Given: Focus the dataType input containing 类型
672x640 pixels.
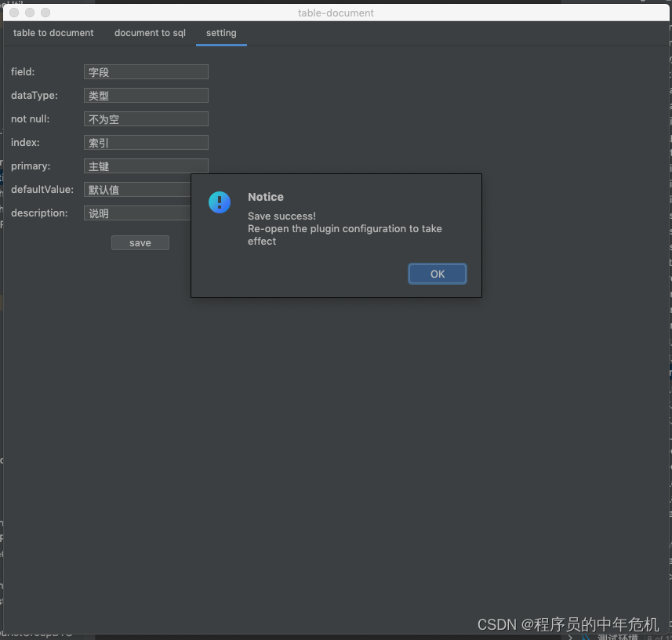Looking at the screenshot, I should [x=146, y=95].
